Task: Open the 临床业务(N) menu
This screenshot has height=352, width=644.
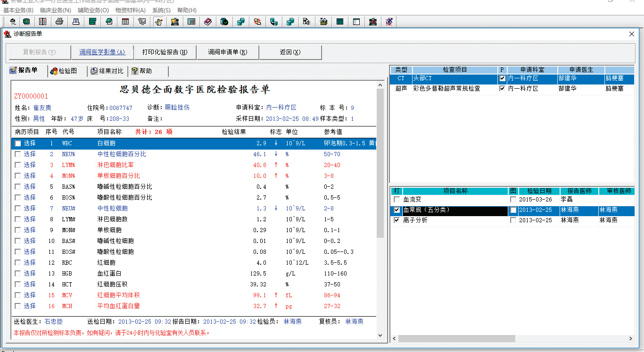Action: tap(55, 10)
